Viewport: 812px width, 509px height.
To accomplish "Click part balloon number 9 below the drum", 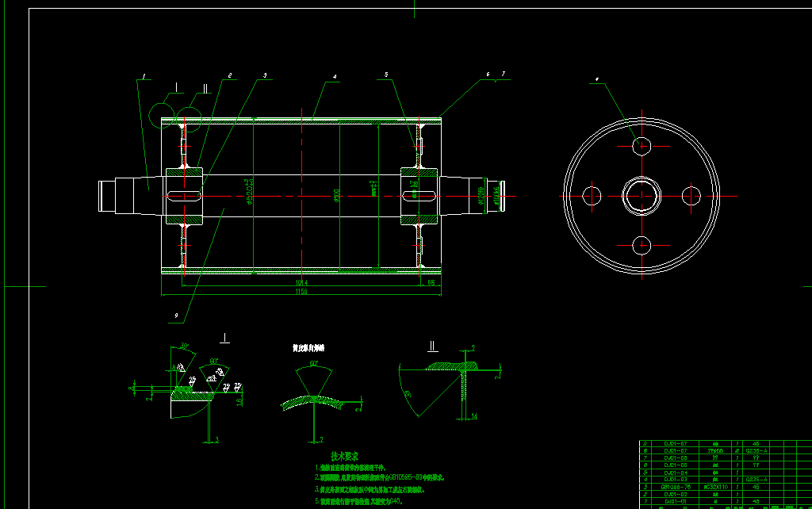I will [176, 316].
